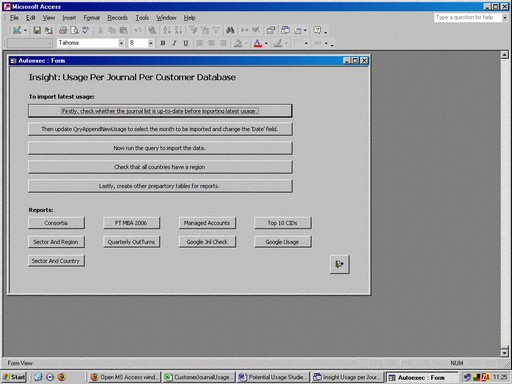Click the Paste clipboard icon

[123, 30]
